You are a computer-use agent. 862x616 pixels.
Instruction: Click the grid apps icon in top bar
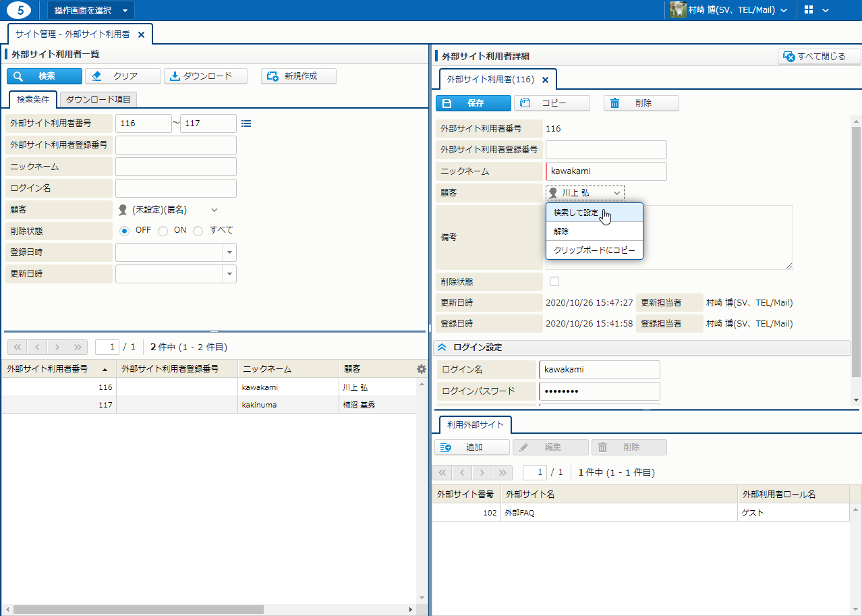(x=809, y=10)
